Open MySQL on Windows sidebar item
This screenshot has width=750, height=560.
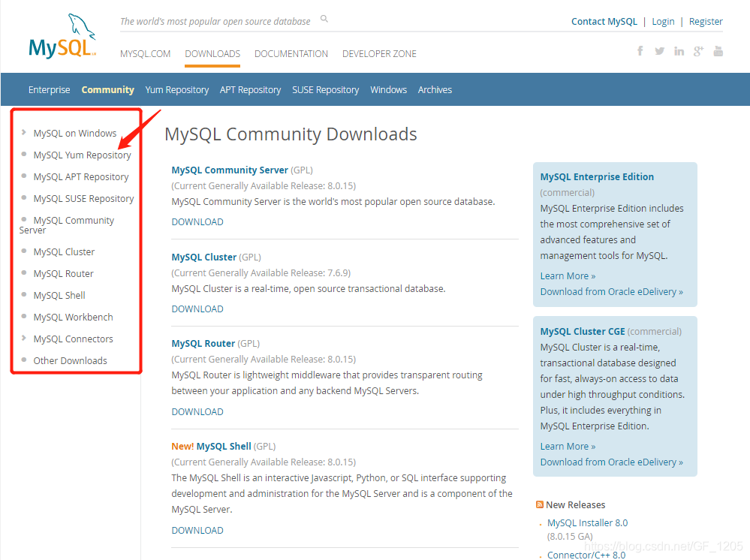(74, 133)
